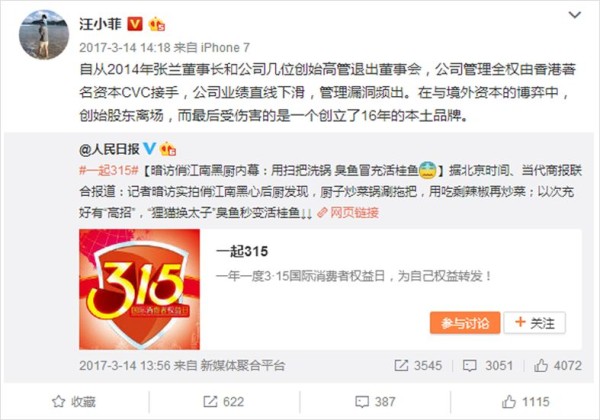Open @人民日报 account link
The height and width of the screenshot is (420, 600).
pyautogui.click(x=109, y=149)
